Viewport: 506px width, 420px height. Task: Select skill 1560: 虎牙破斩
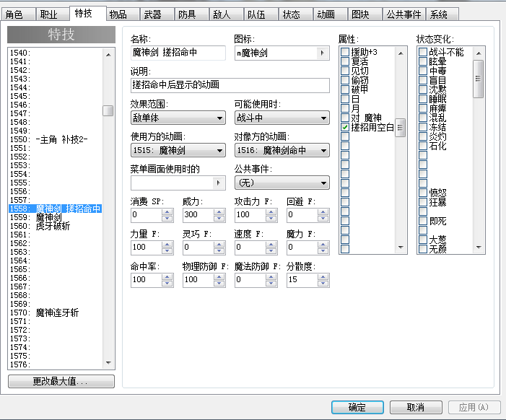tap(55, 226)
